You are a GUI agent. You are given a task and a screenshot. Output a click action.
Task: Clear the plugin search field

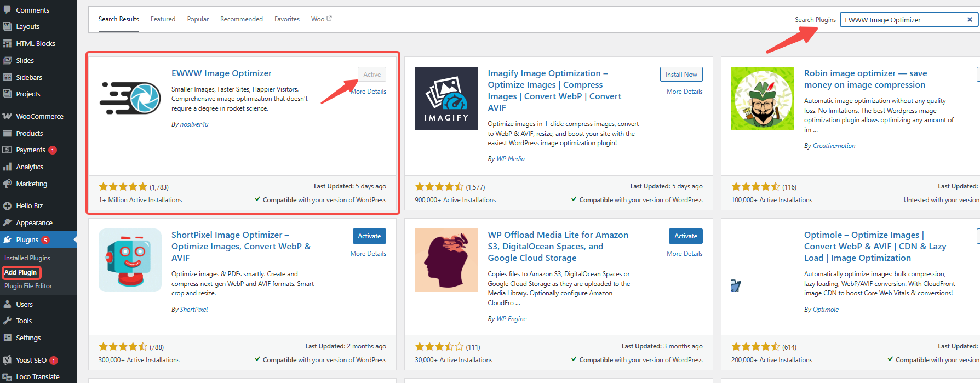(969, 20)
